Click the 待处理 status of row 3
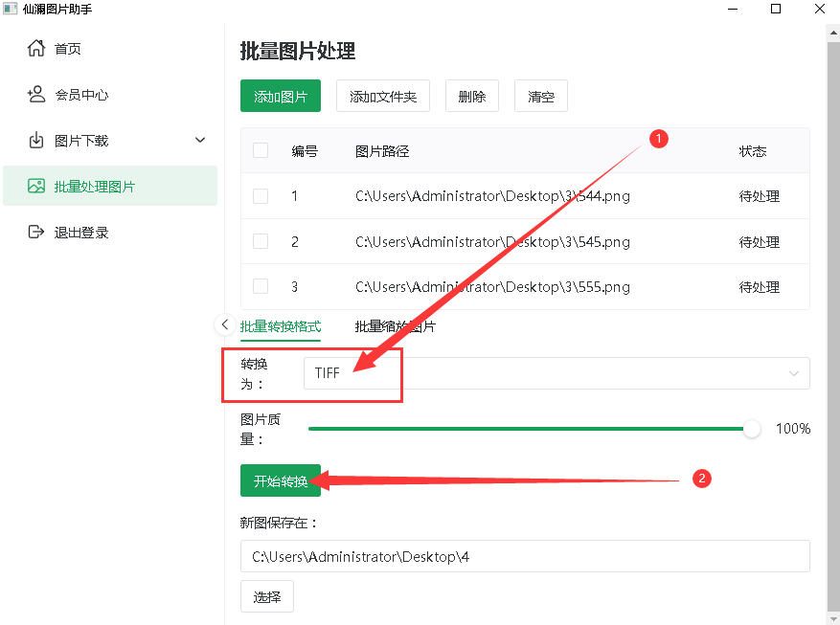 pyautogui.click(x=760, y=286)
